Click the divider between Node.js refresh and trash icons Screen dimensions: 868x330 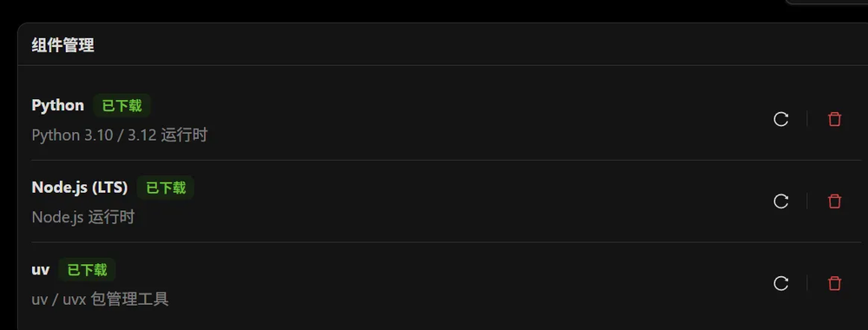pyautogui.click(x=807, y=201)
